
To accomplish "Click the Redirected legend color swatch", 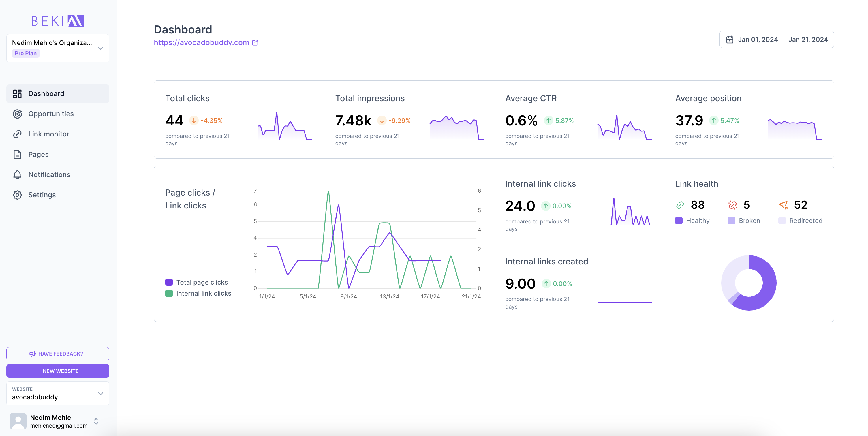I will pos(782,221).
